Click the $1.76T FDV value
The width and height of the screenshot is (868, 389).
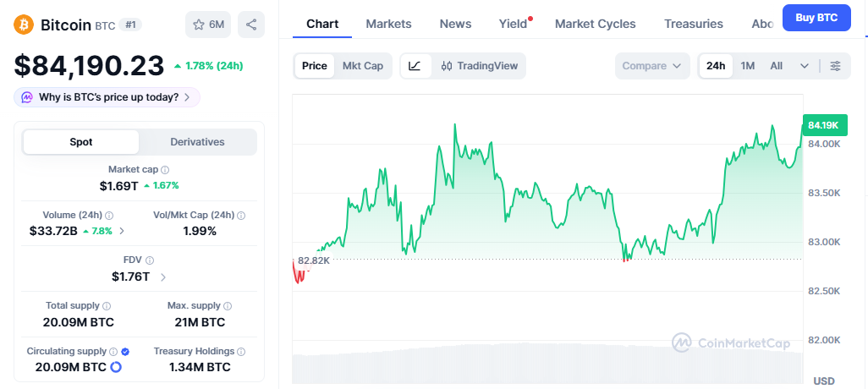point(130,277)
